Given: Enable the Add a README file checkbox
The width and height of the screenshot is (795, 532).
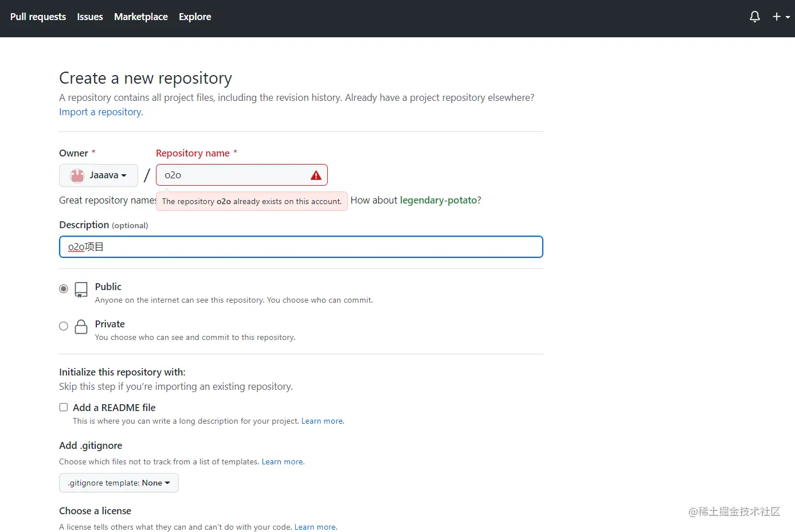Looking at the screenshot, I should (64, 407).
